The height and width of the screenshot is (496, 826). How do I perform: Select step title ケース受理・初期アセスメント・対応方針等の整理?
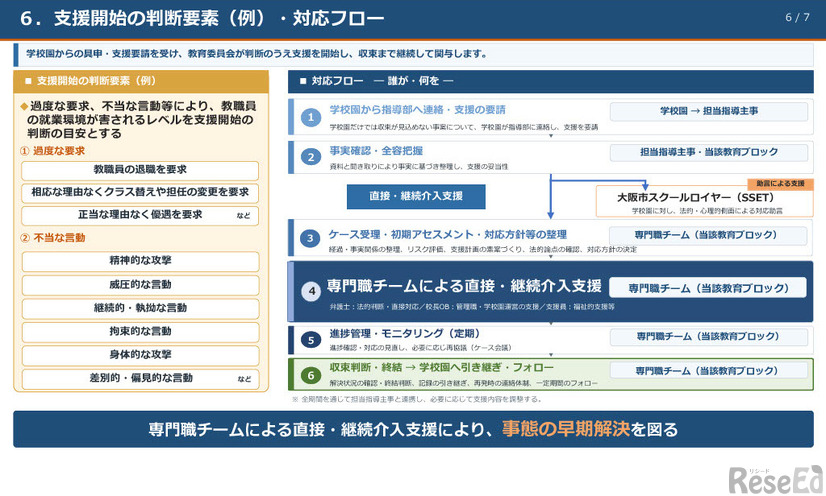tap(447, 234)
